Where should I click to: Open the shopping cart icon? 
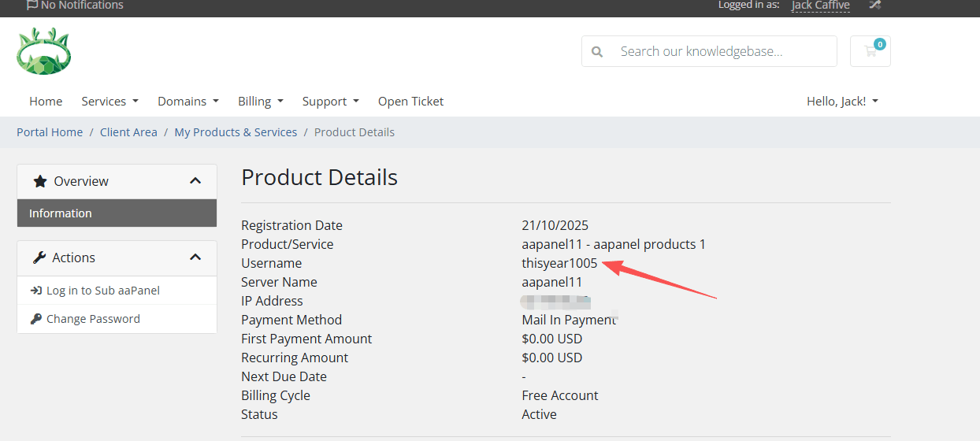tap(870, 51)
